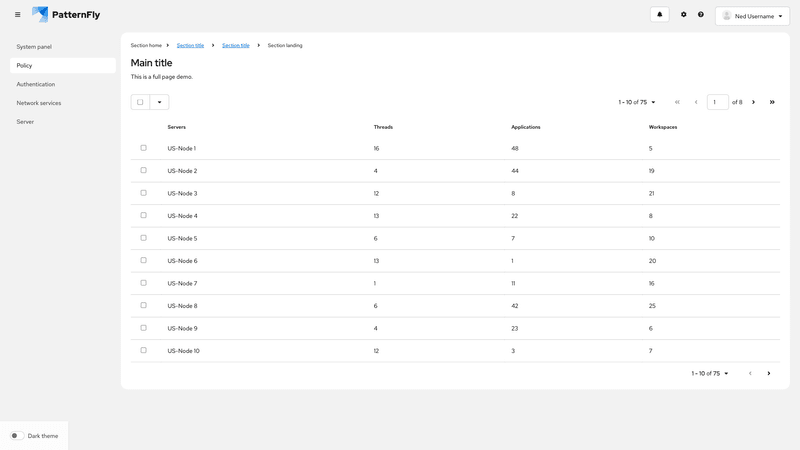Click first Section title breadcrumb link
The image size is (800, 450).
pyautogui.click(x=190, y=45)
